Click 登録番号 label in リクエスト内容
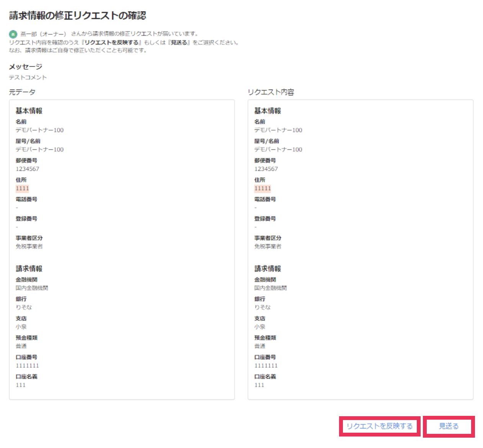The height and width of the screenshot is (448, 483). click(265, 219)
